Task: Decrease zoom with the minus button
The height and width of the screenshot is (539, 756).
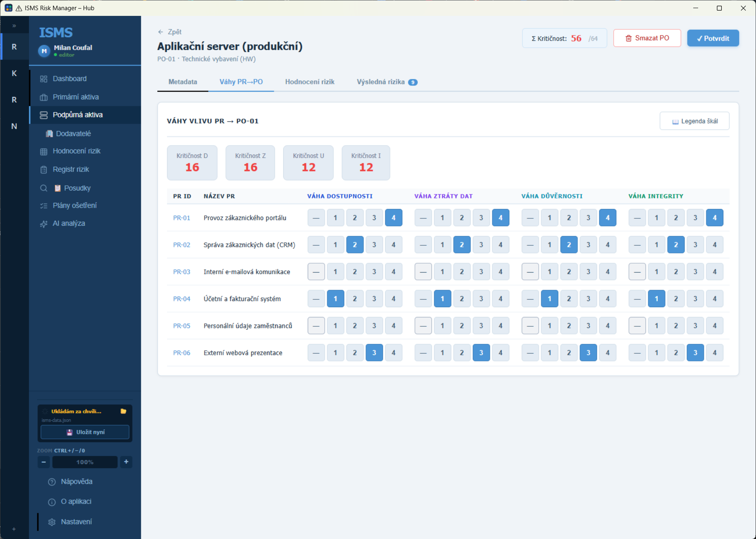Action: tap(44, 462)
